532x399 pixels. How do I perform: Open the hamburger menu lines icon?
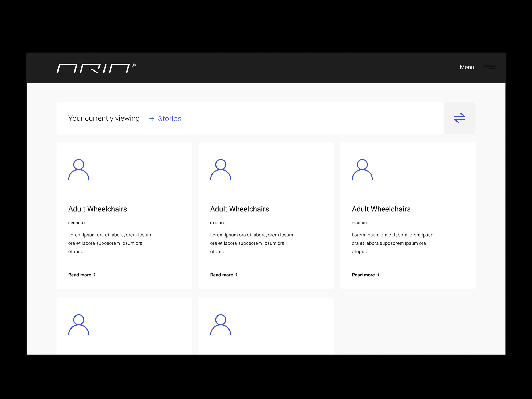[489, 68]
